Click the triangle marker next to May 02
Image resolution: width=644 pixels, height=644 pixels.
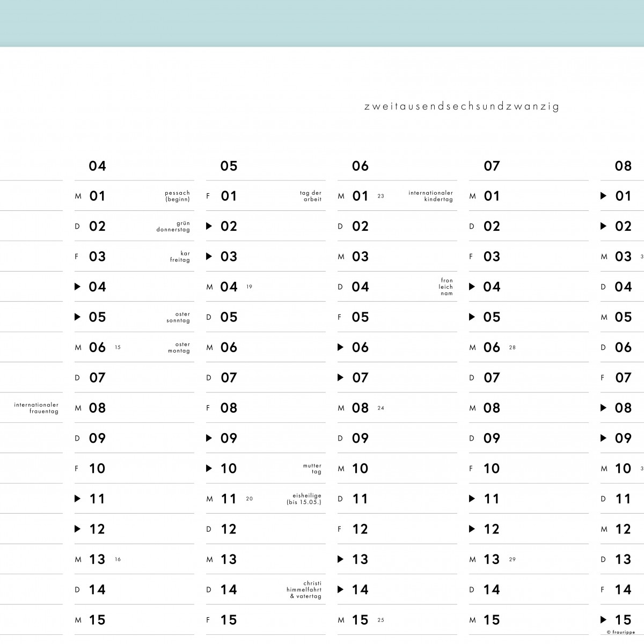(x=209, y=226)
